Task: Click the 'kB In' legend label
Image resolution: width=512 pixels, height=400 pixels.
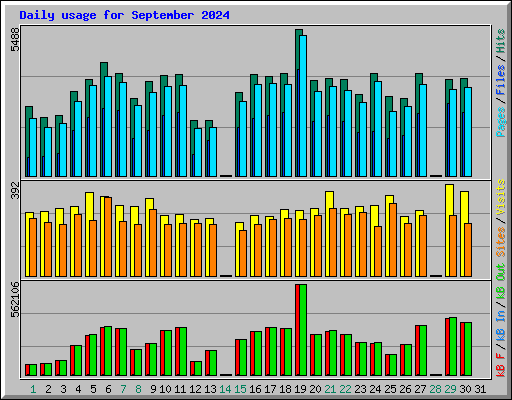Action: [501, 325]
